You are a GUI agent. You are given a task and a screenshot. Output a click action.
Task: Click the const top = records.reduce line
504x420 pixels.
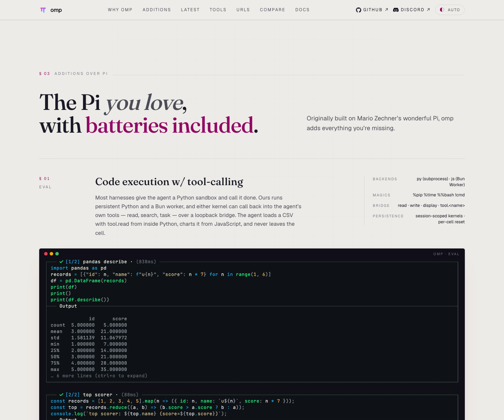148,407
